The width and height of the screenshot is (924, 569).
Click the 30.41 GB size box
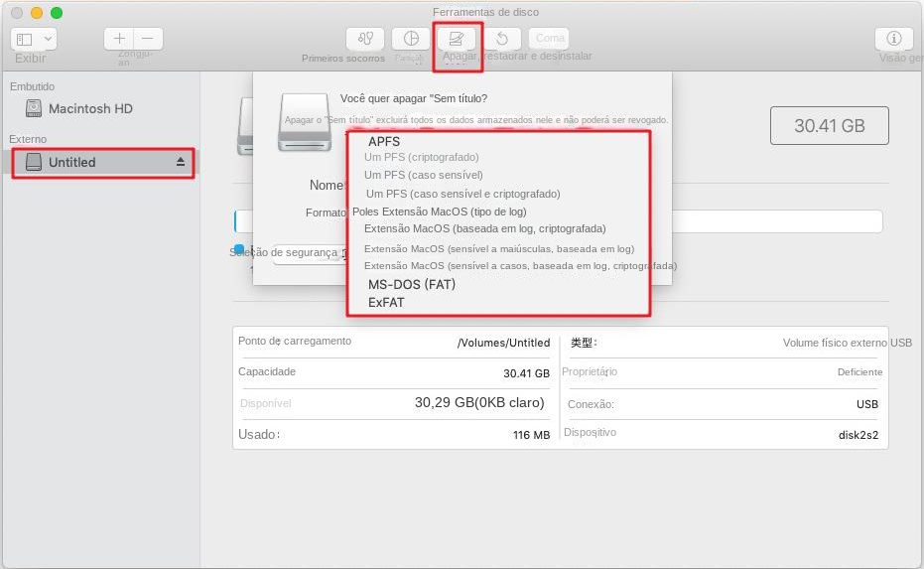coord(829,125)
